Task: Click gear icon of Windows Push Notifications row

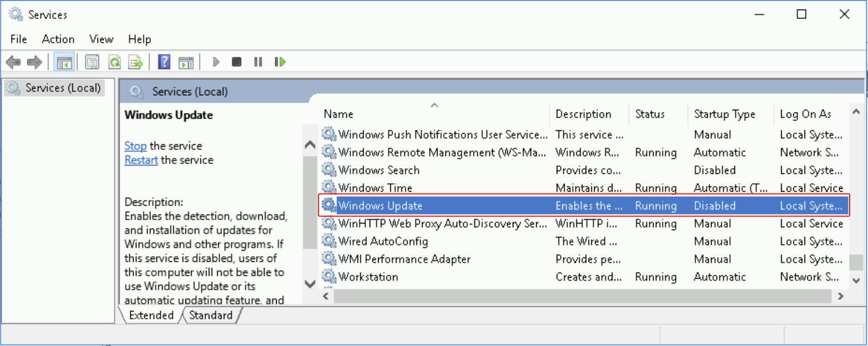Action: (x=329, y=134)
